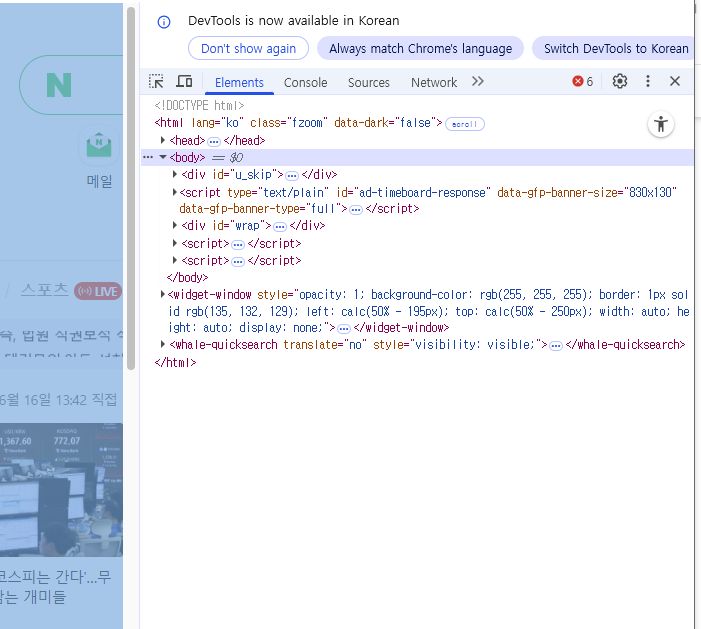The image size is (701, 629).
Task: Click the ellipsis inside head element
Action: 214,142
